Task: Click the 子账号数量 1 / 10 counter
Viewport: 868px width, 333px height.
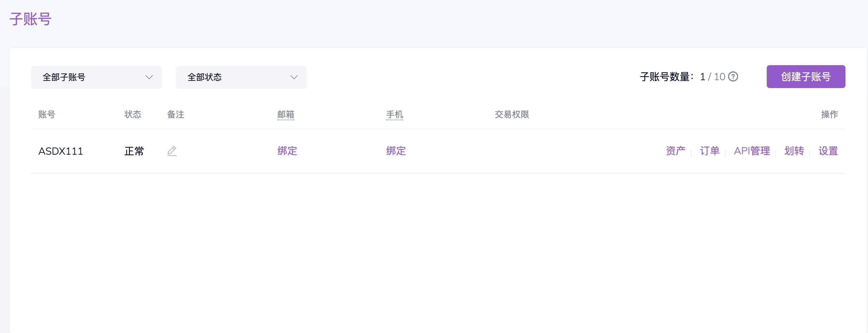Action: 682,77
